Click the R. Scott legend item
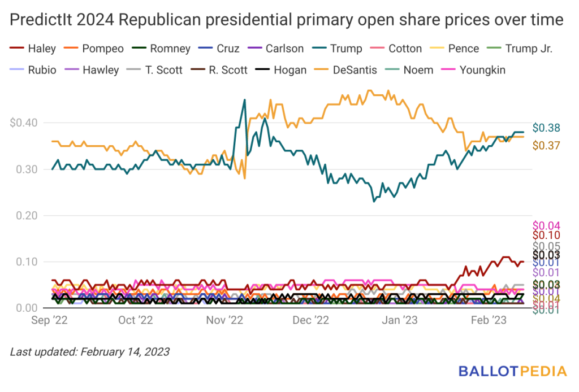This screenshot has height=392, width=579. coord(219,70)
